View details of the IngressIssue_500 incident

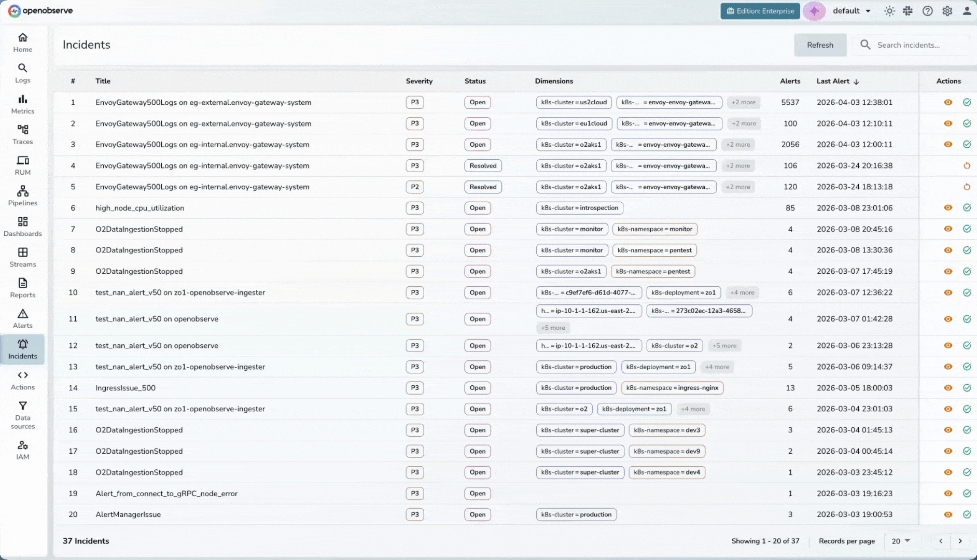tap(948, 387)
